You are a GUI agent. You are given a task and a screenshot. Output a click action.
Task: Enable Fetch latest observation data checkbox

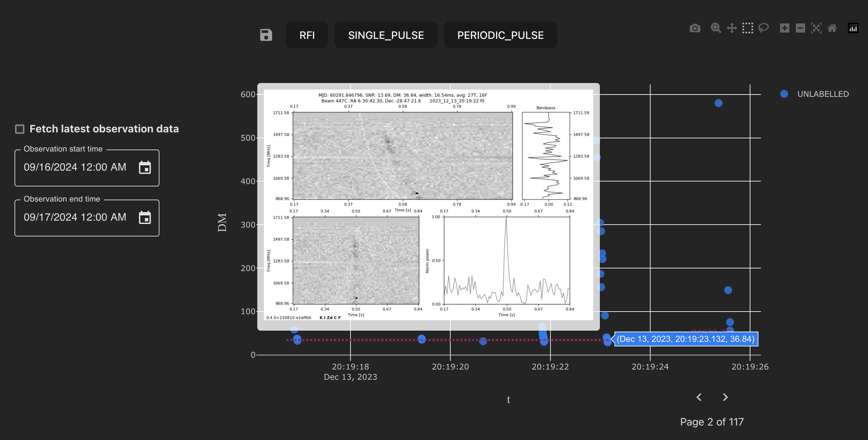(20, 129)
